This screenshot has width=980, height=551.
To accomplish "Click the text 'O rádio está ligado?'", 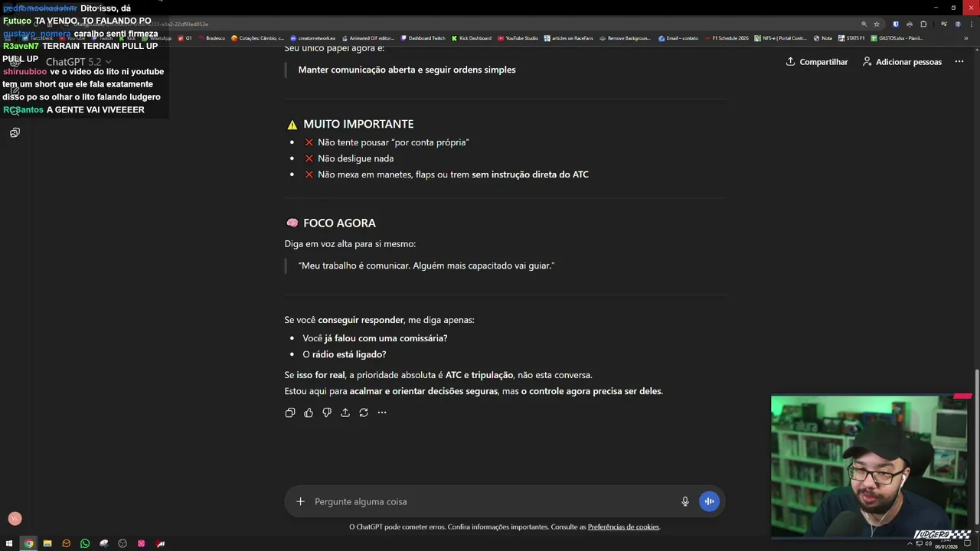I will pyautogui.click(x=345, y=354).
